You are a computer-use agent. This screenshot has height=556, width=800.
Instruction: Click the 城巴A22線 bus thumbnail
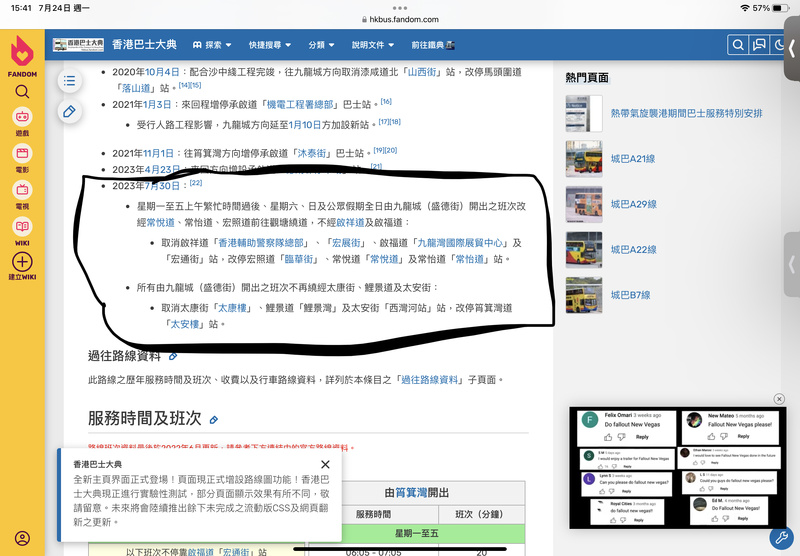coord(584,249)
